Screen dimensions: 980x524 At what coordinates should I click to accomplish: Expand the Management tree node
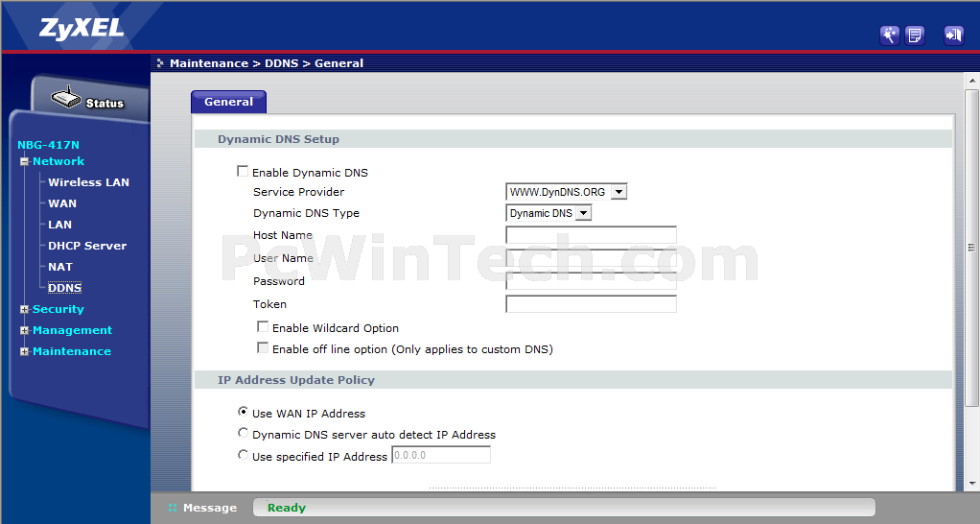tap(24, 331)
